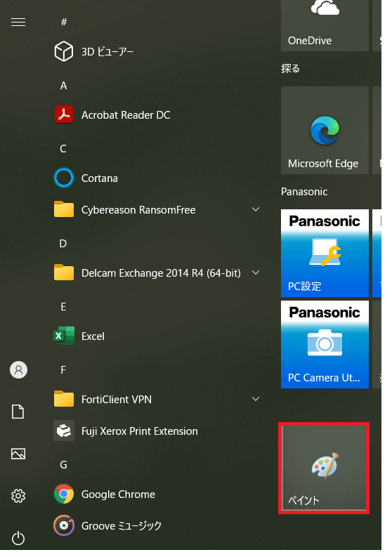Click the ペイント tile

click(x=324, y=468)
